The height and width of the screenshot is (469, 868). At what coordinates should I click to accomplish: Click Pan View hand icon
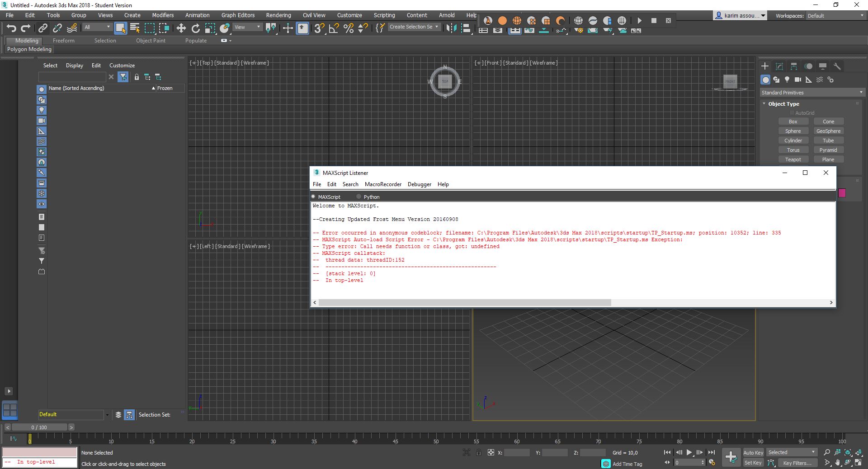pos(838,463)
